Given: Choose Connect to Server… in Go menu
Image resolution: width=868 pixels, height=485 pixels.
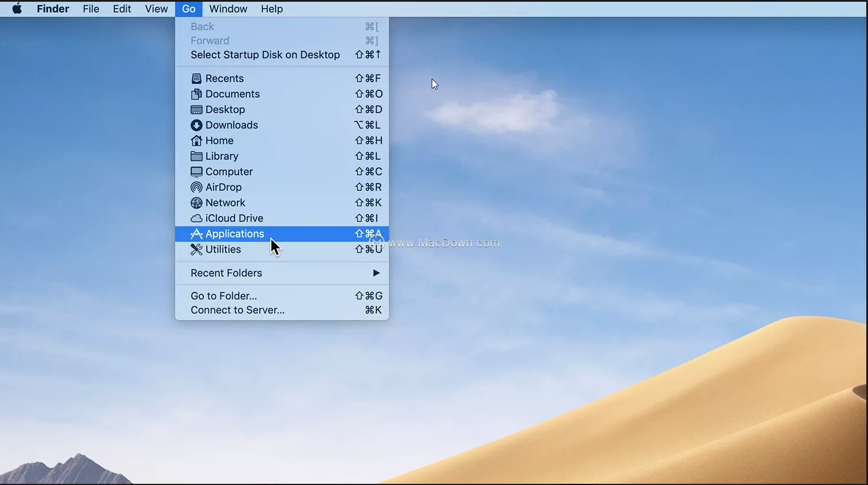Looking at the screenshot, I should click(282, 310).
